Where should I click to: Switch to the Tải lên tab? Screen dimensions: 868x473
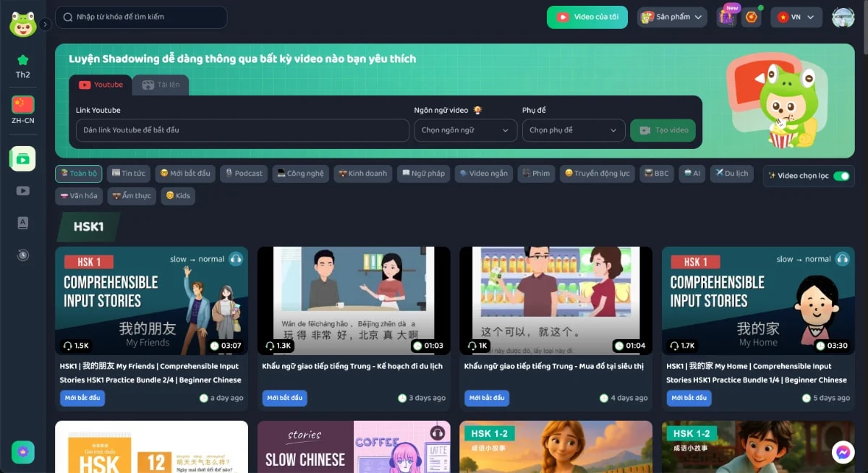coord(161,85)
